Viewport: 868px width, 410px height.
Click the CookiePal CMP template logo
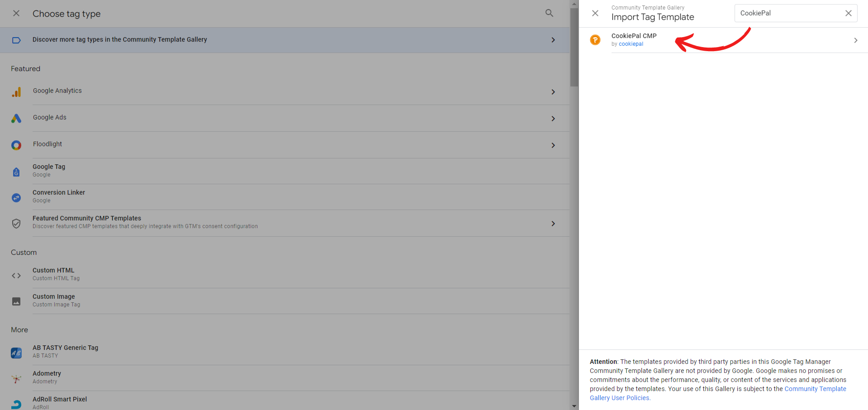[x=595, y=40]
